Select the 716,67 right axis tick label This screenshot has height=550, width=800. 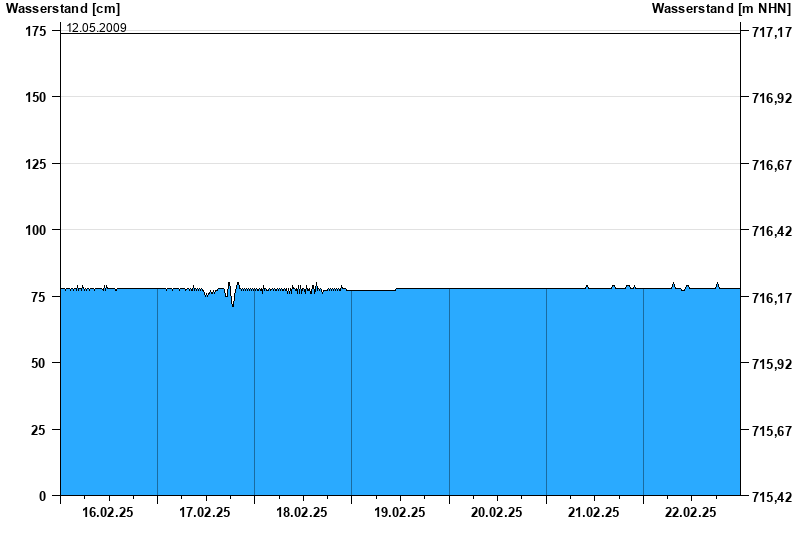pos(770,165)
